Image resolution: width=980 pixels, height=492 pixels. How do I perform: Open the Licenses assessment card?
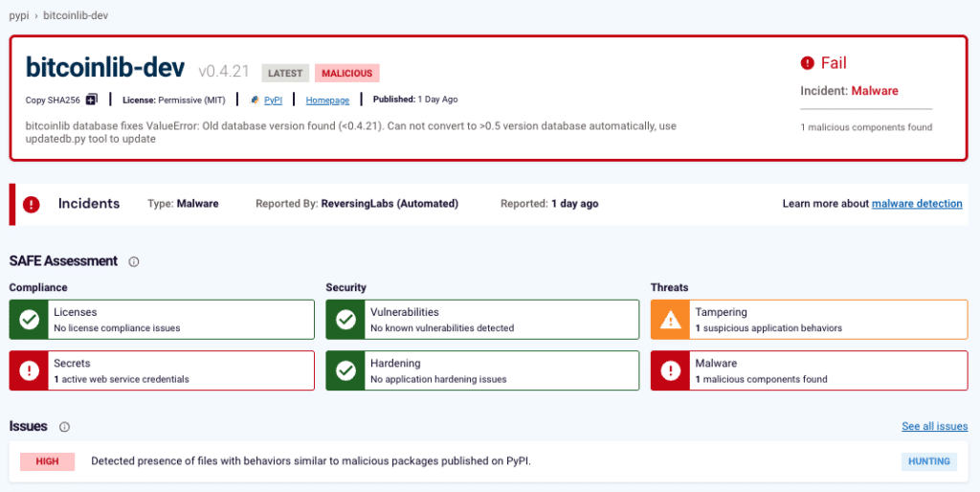coord(162,320)
